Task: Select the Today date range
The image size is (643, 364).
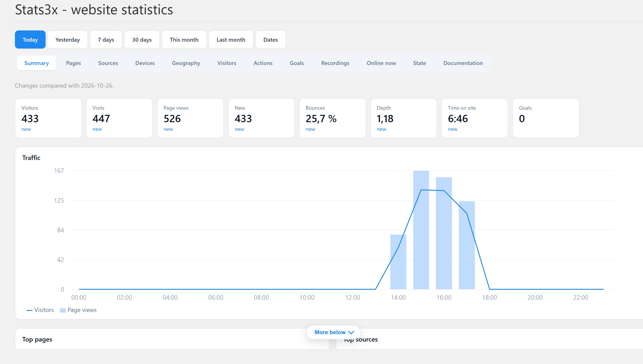Action: pyautogui.click(x=30, y=40)
